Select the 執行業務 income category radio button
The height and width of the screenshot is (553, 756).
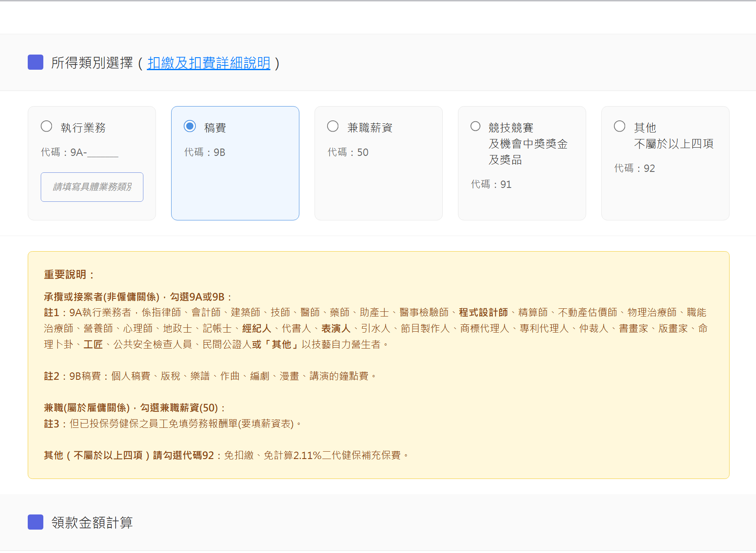pos(46,126)
